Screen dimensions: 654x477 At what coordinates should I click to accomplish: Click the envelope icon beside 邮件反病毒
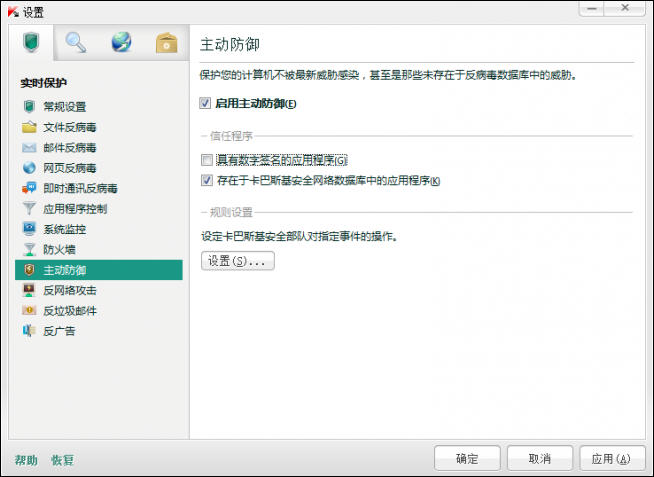tap(29, 148)
